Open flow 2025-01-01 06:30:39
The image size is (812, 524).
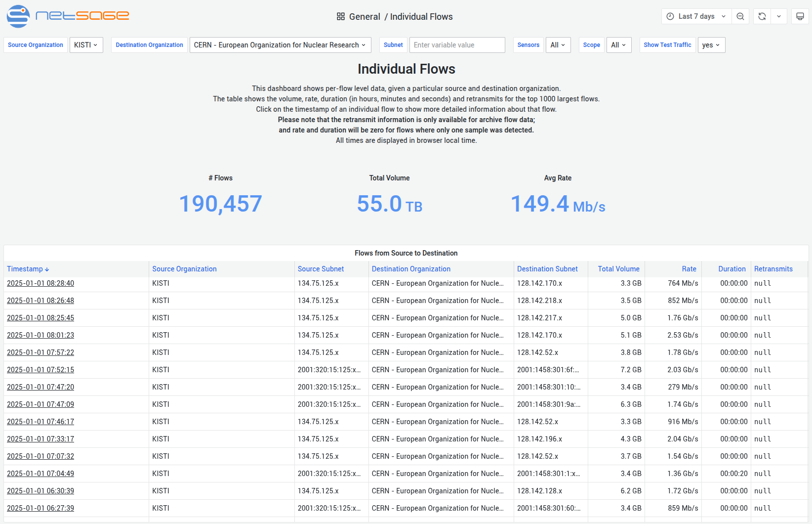click(x=41, y=491)
